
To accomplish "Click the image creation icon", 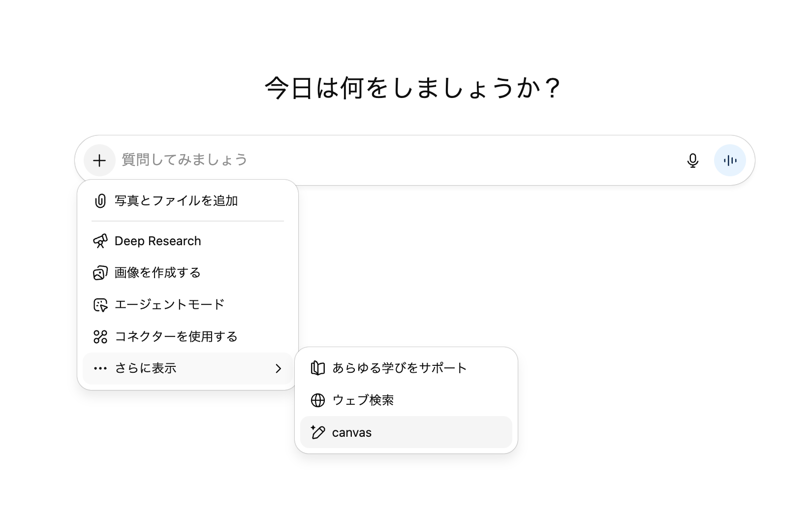I will click(101, 272).
